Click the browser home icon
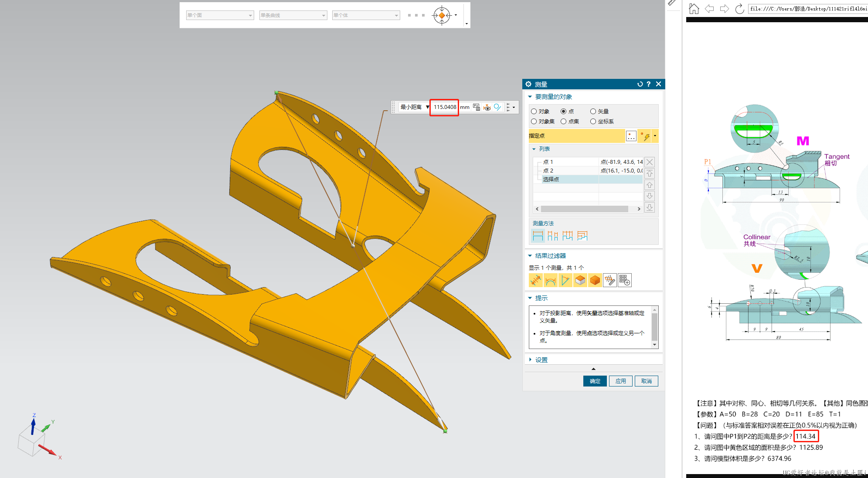868x478 pixels. click(x=694, y=9)
